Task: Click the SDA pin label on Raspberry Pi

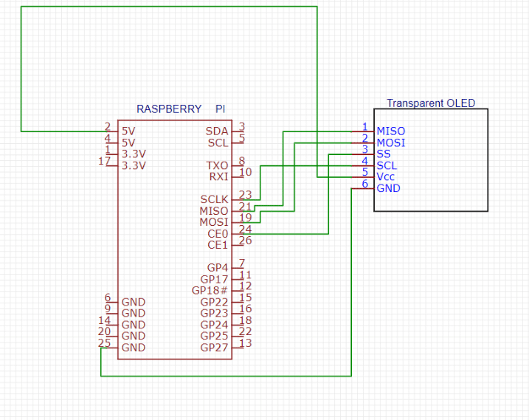Action: point(217,131)
